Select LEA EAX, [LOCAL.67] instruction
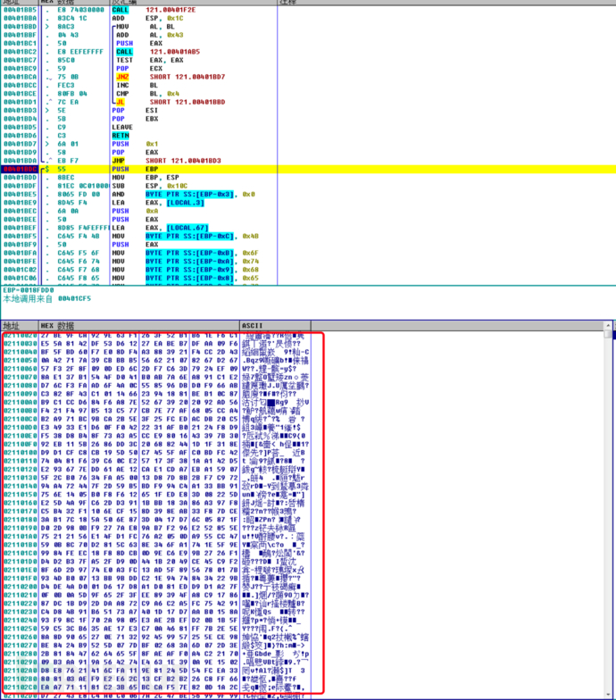The width and height of the screenshot is (616, 700). pos(160,228)
